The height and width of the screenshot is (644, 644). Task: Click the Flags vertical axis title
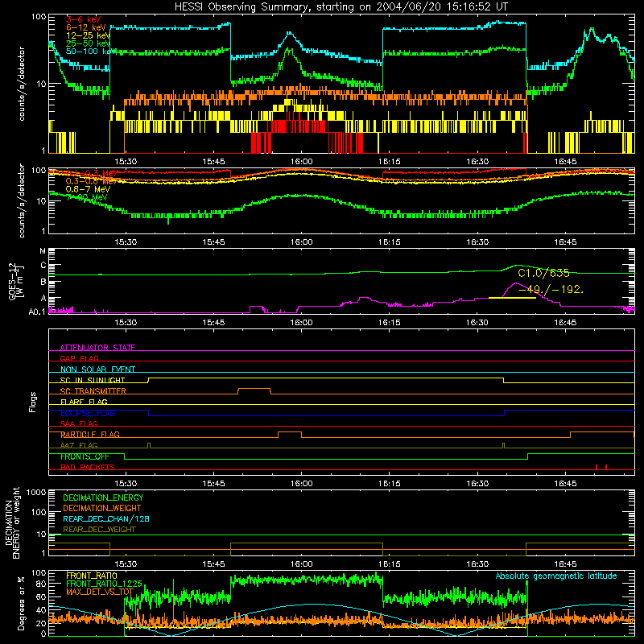[32, 402]
